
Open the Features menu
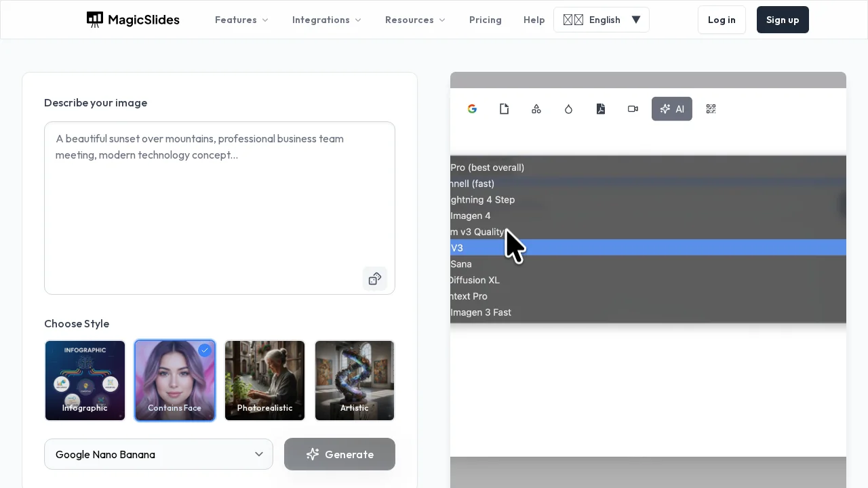point(241,20)
